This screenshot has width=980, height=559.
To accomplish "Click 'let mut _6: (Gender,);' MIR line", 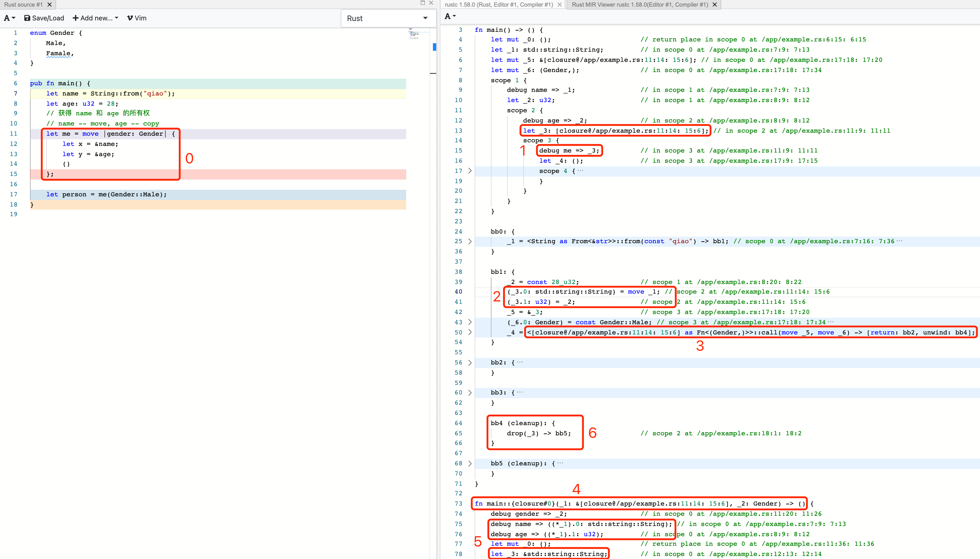I will [x=535, y=70].
